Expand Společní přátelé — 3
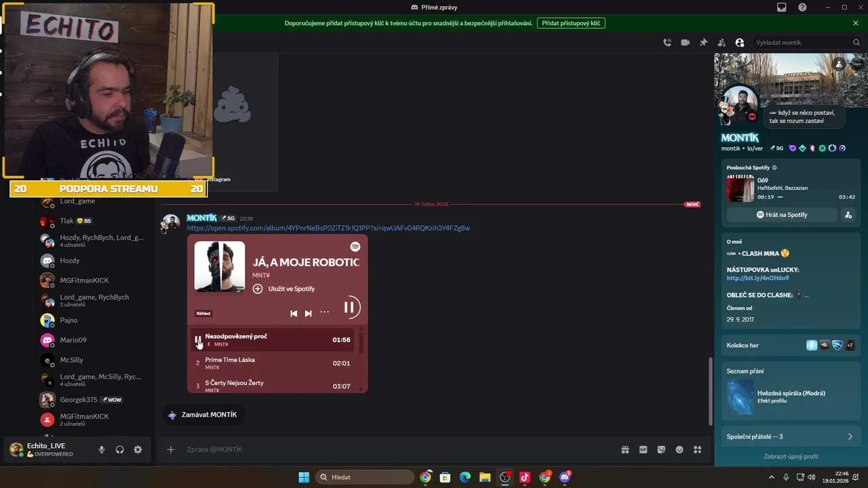The width and height of the screenshot is (868, 488). (790, 436)
